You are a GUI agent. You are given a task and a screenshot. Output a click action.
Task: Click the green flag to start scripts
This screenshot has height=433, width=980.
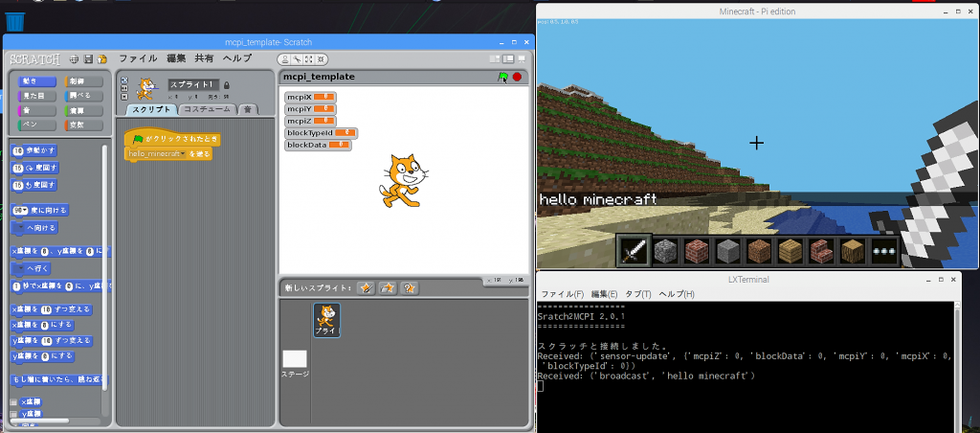[502, 77]
